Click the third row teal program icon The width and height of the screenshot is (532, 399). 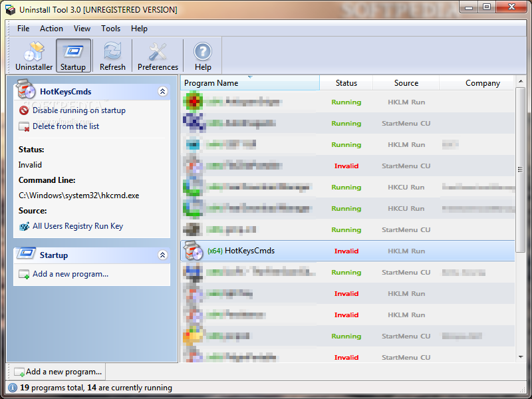click(193, 144)
